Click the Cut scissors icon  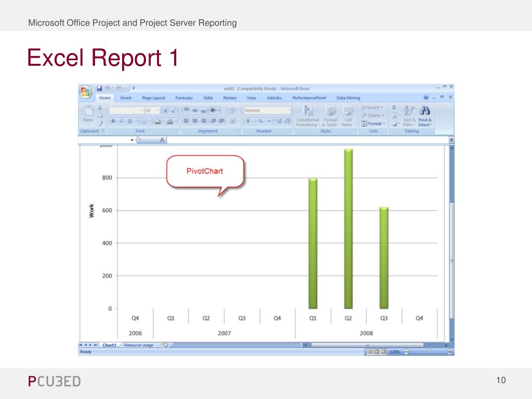pos(100,108)
